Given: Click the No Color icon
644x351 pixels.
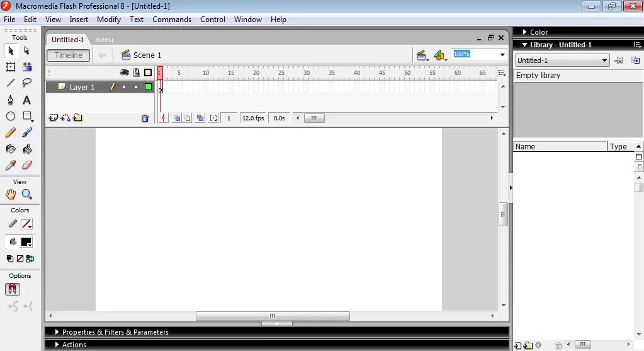Looking at the screenshot, I should (20, 259).
